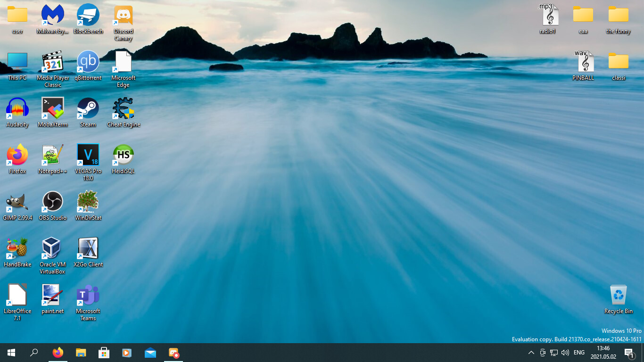This screenshot has width=644, height=362.
Task: Select the WinDirStat shortcut
Action: pyautogui.click(x=88, y=206)
